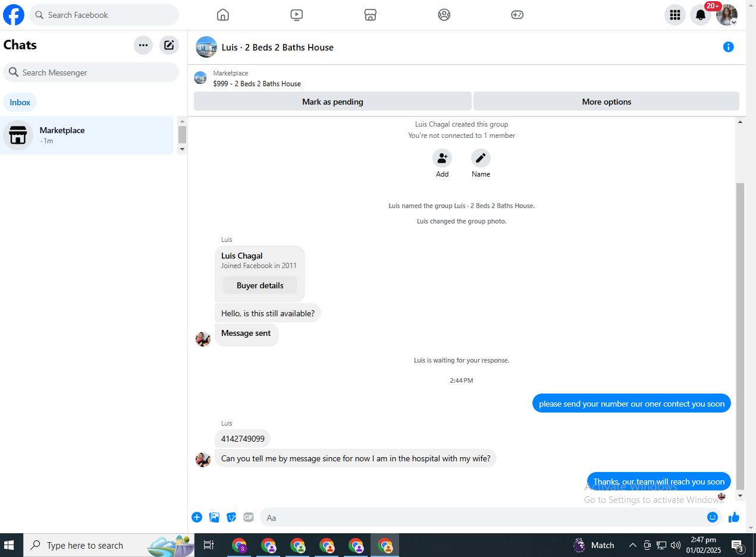Click the 'Message sent' bubble
Image resolution: width=756 pixels, height=557 pixels.
(x=246, y=334)
